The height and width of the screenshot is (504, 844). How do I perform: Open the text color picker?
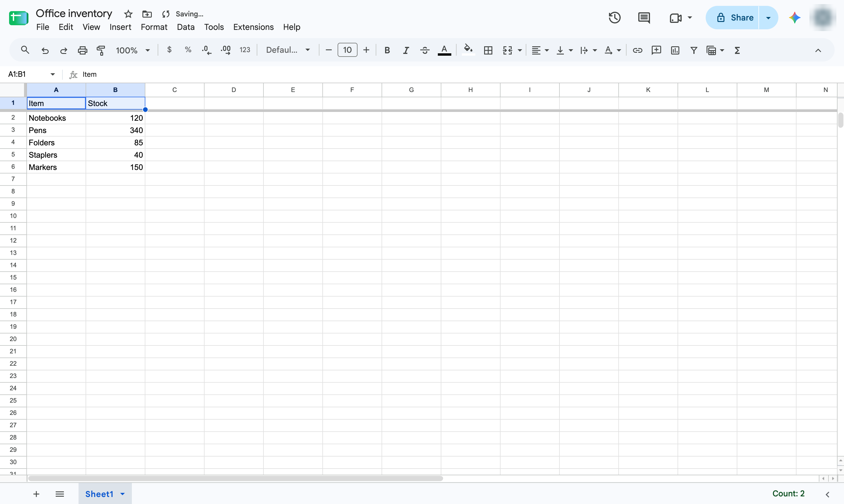444,50
